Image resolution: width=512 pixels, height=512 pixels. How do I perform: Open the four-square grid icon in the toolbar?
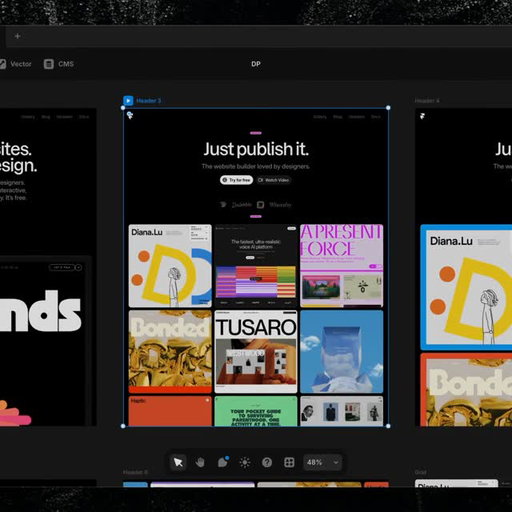(289, 462)
